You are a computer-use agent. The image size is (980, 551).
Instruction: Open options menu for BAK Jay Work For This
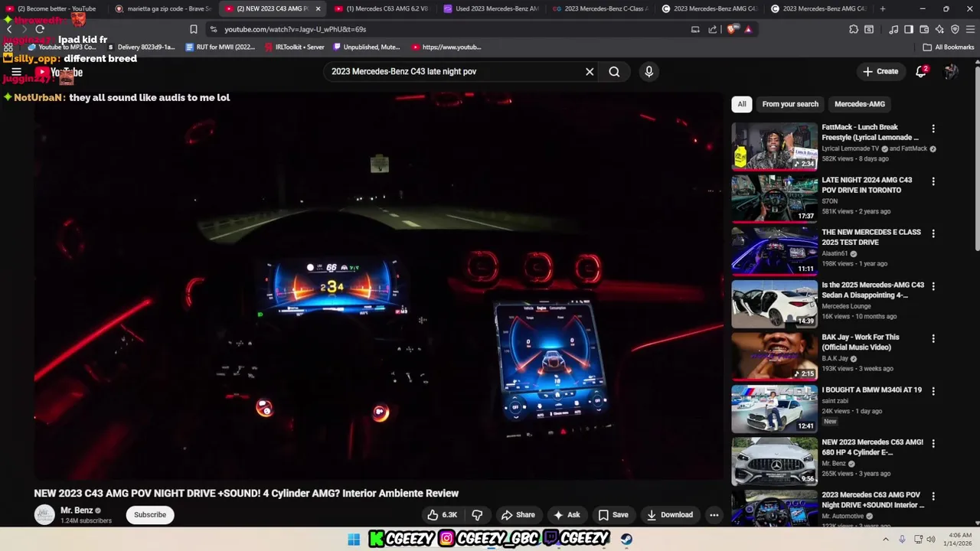tap(933, 338)
